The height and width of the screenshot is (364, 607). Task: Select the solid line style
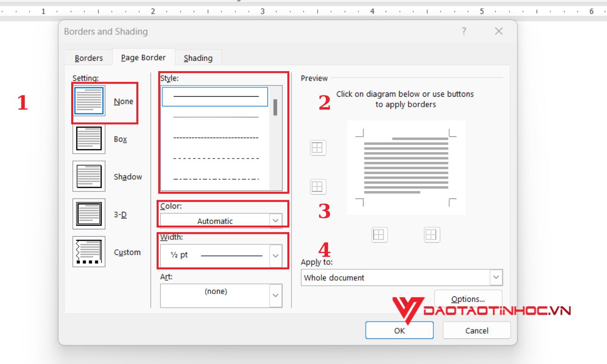click(215, 97)
